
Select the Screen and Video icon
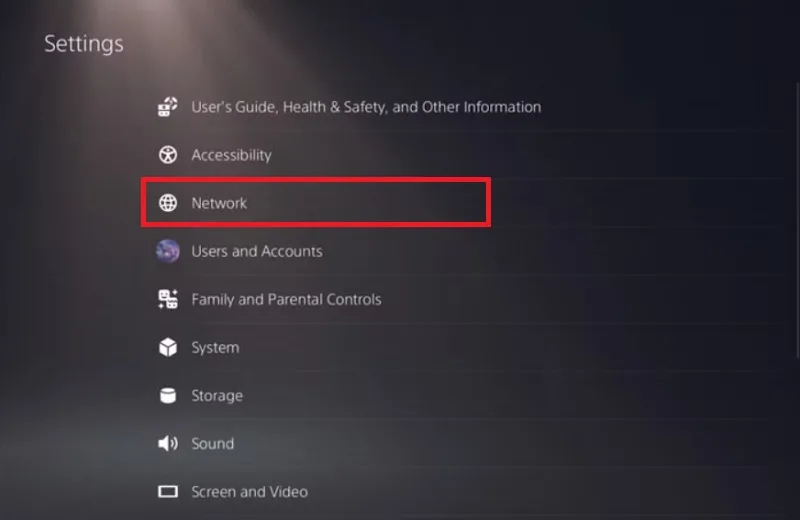pos(168,491)
